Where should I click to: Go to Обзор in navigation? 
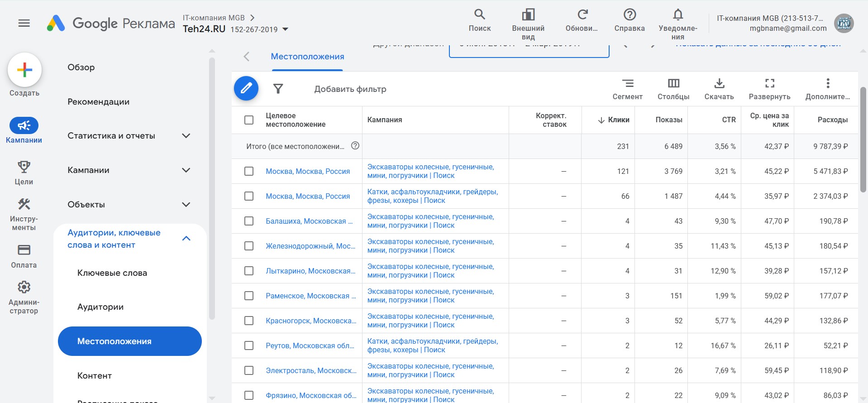[81, 67]
